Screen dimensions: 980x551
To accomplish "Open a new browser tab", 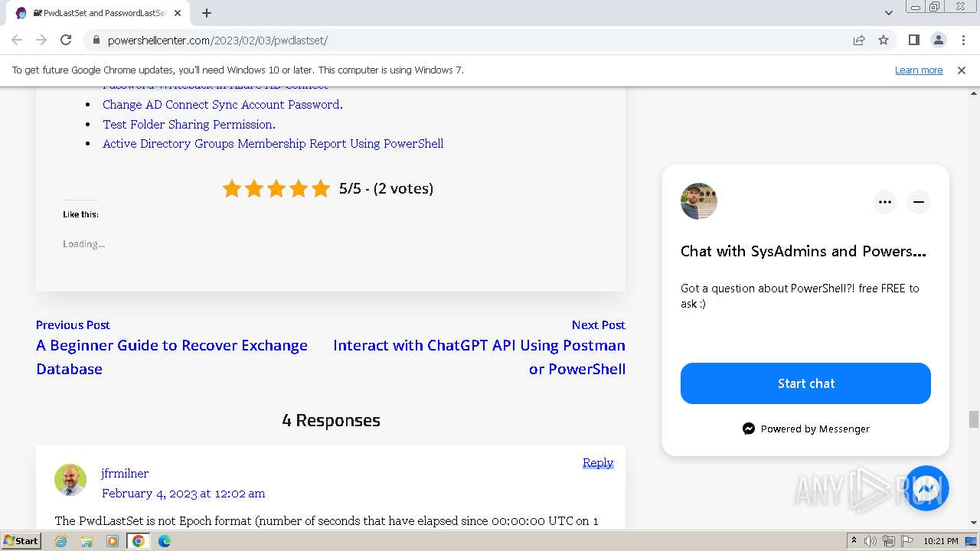I will (207, 13).
